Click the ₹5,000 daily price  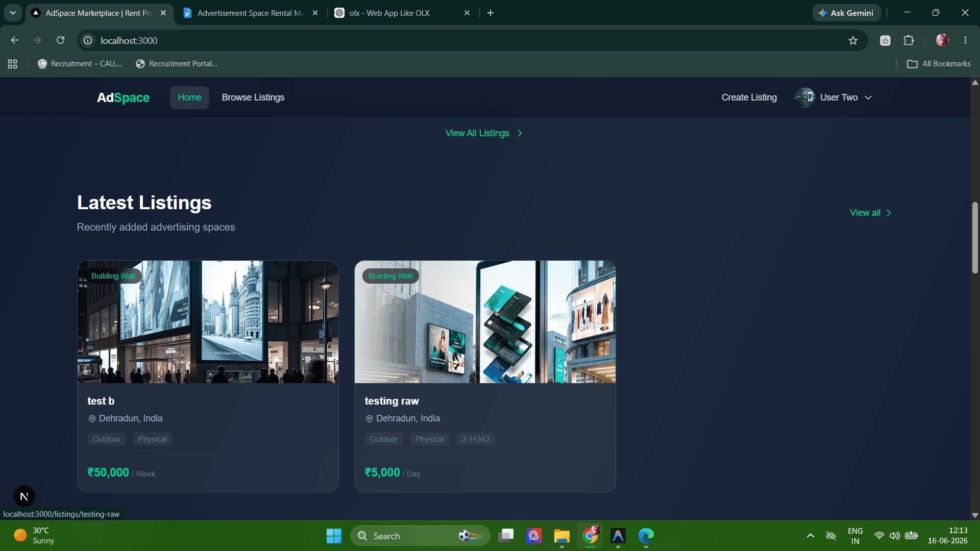click(x=382, y=472)
